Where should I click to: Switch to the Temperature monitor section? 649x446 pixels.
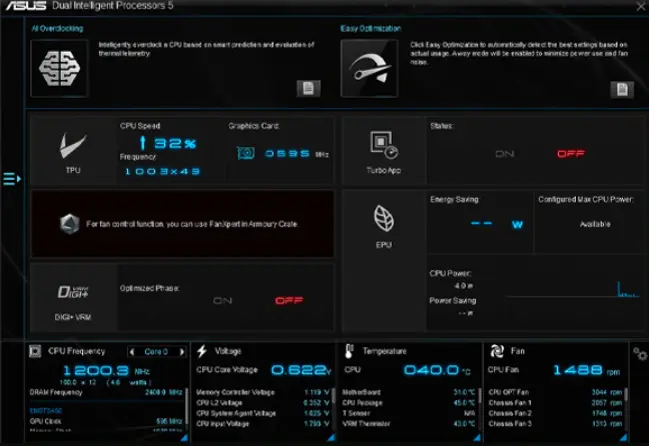(x=385, y=352)
